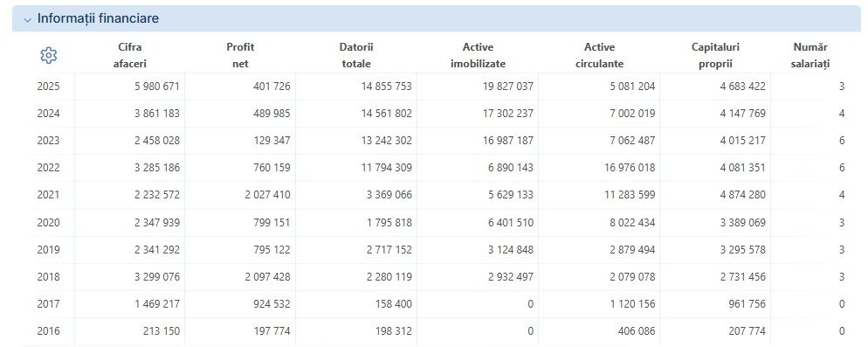Click equity value 207 774

pyautogui.click(x=747, y=331)
